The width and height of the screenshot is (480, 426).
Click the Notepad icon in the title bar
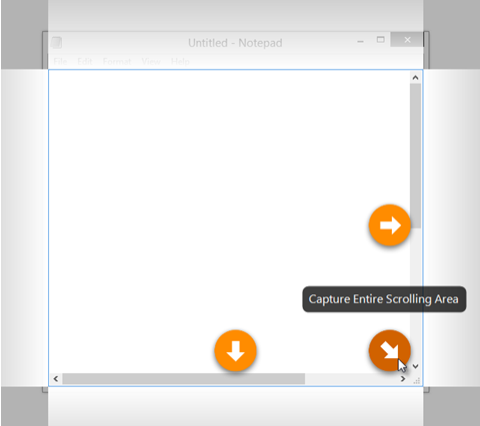tap(57, 43)
